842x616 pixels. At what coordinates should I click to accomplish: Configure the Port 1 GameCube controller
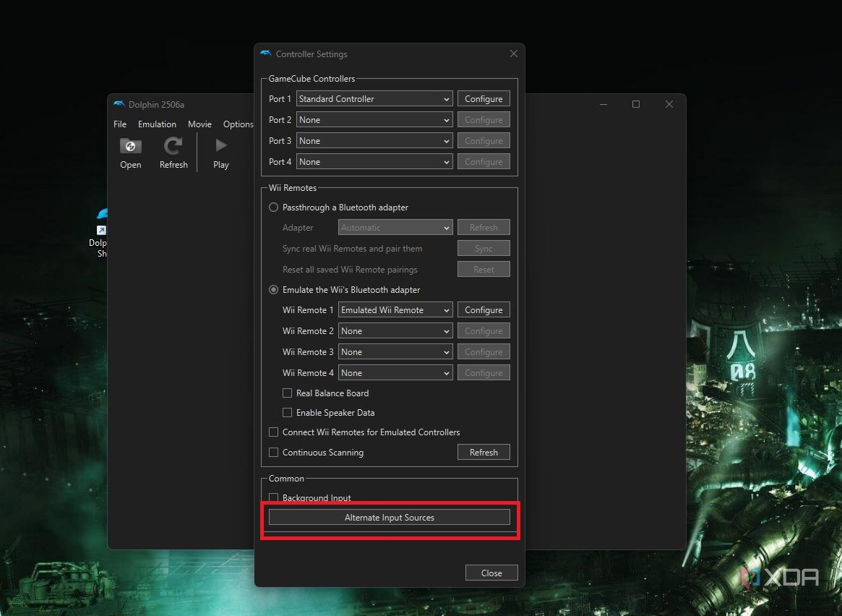[484, 99]
